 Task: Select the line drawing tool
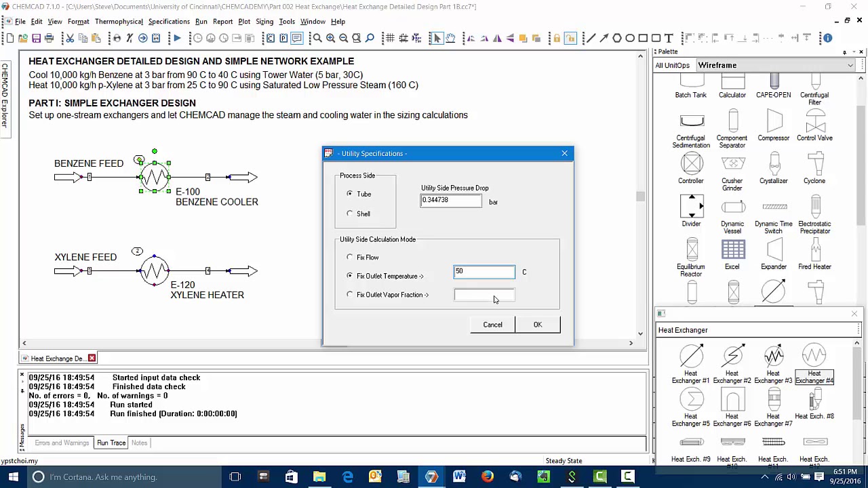591,38
